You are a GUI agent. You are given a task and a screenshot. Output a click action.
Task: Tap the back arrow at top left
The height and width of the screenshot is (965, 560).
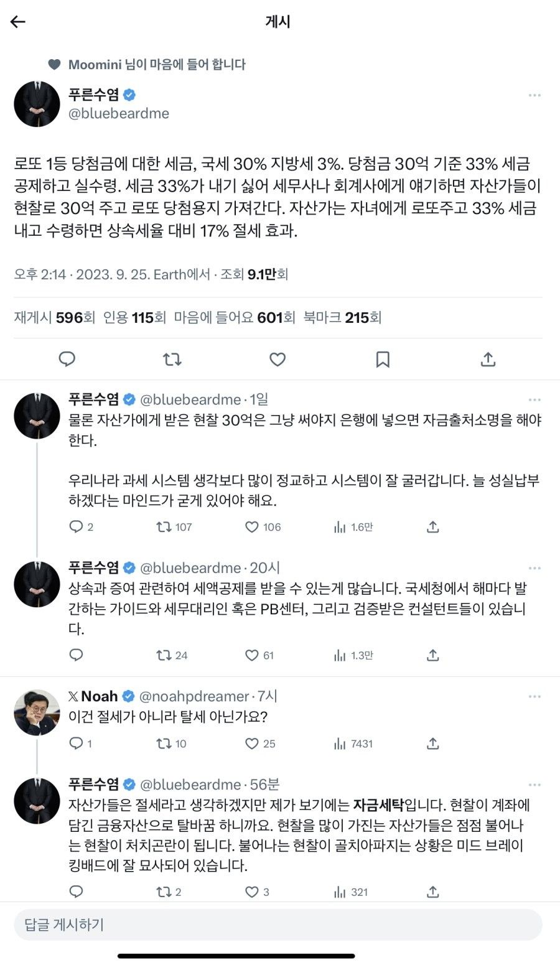click(18, 22)
